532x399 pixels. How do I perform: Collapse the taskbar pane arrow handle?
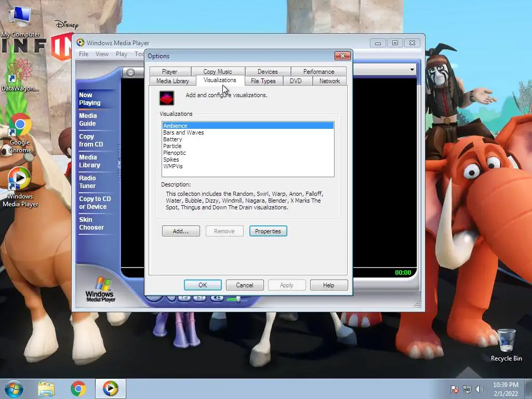coord(119,163)
